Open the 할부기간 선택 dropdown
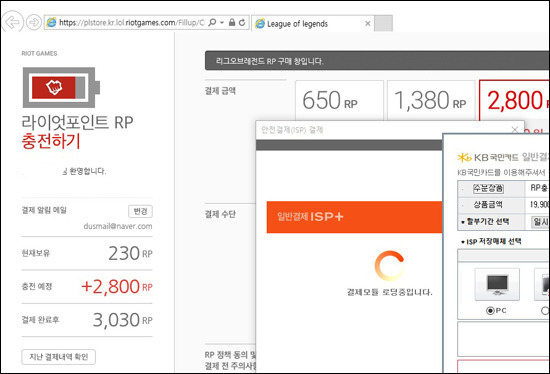 point(540,222)
